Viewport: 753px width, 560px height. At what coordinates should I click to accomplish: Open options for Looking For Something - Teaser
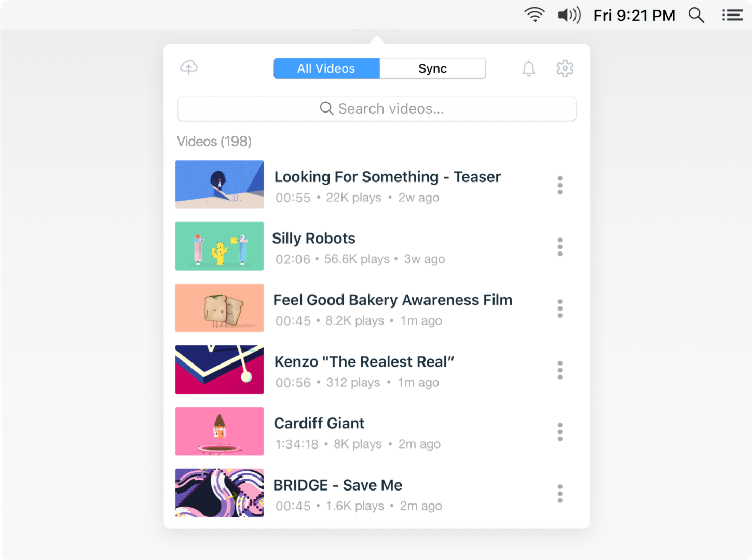(560, 185)
